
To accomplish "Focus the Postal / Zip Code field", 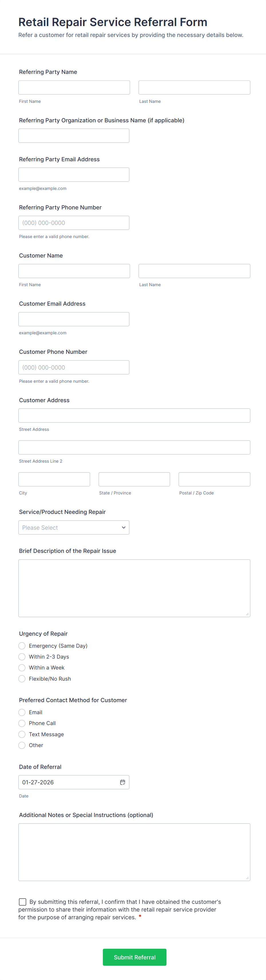I will 214,479.
